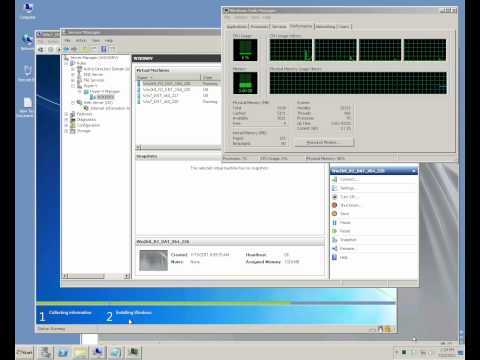Screen dimensions: 480x360
Task: Click the blue Help icon in Server Manager toolbar
Action: click(104, 49)
